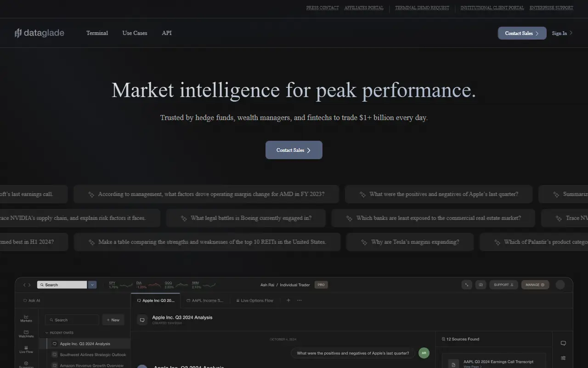
Task: Click the sparkle icon on the Boeing prompt
Action: pyautogui.click(x=184, y=218)
